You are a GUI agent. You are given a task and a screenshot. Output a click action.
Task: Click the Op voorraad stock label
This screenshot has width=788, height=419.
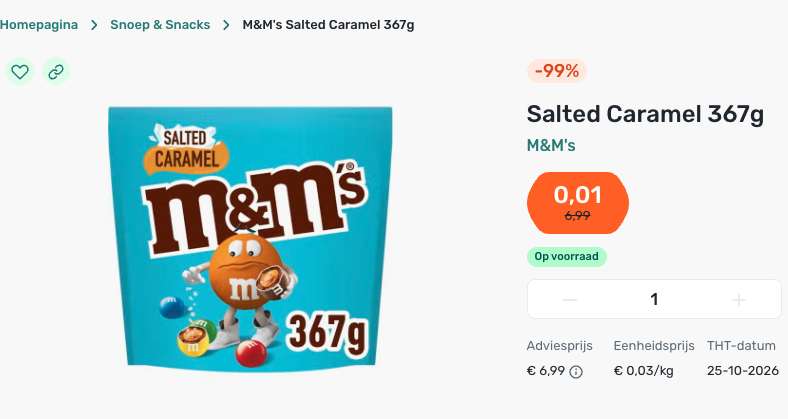566,256
